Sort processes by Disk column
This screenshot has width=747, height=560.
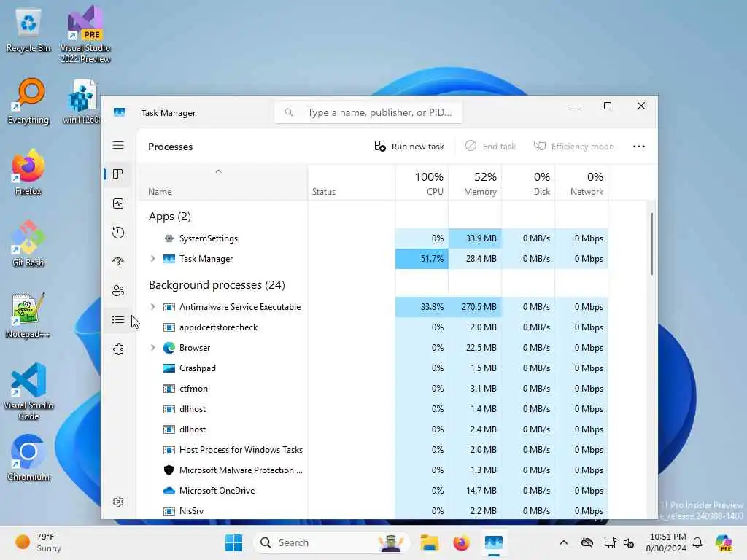pyautogui.click(x=528, y=183)
